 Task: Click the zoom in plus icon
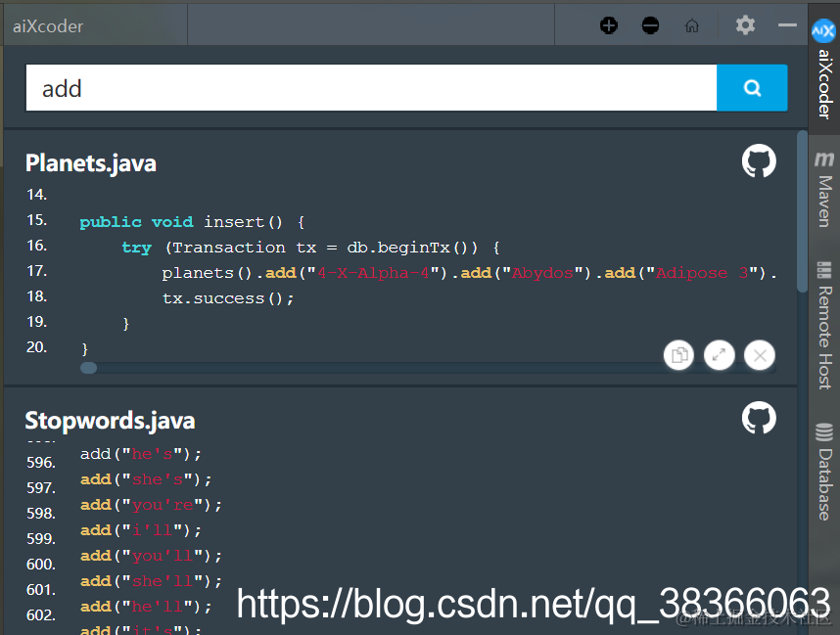tap(609, 25)
